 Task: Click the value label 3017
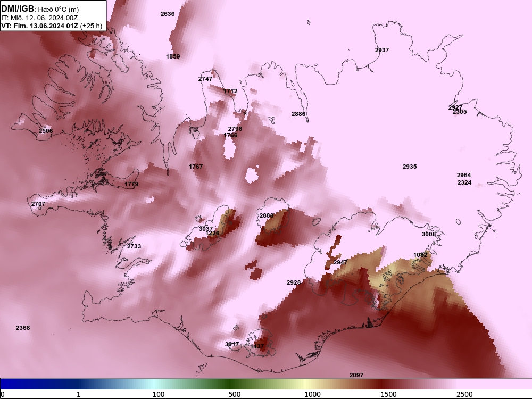232,344
